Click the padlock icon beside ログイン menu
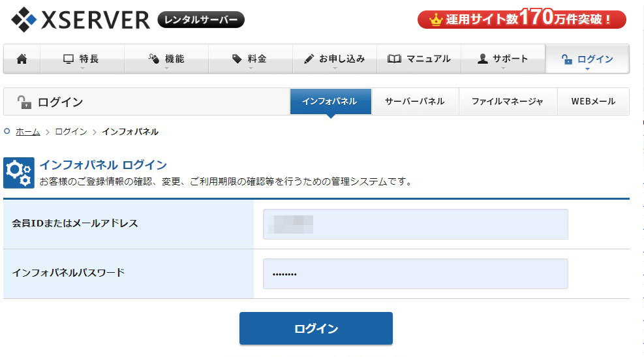The width and height of the screenshot is (644, 357). 567,59
